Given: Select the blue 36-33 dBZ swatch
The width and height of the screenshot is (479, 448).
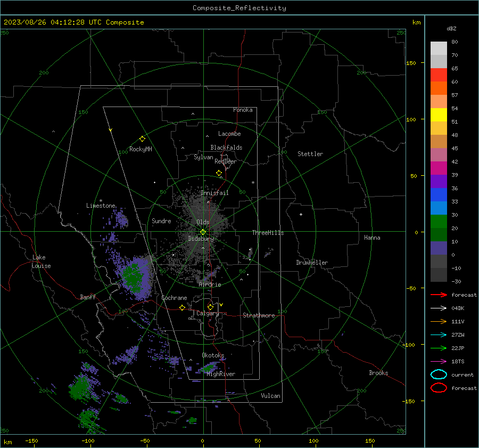Looking at the screenshot, I should tap(439, 195).
